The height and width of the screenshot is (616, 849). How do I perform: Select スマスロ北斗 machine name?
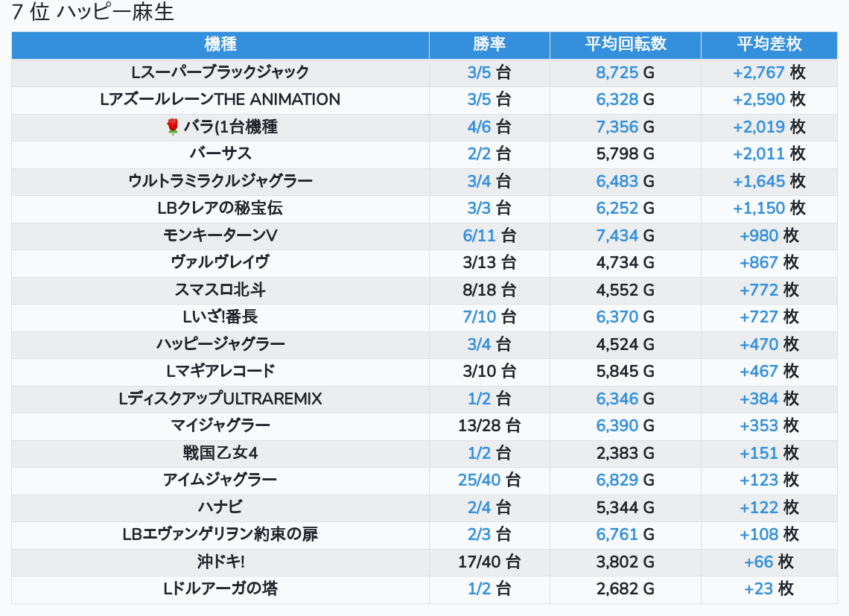[x=220, y=290]
